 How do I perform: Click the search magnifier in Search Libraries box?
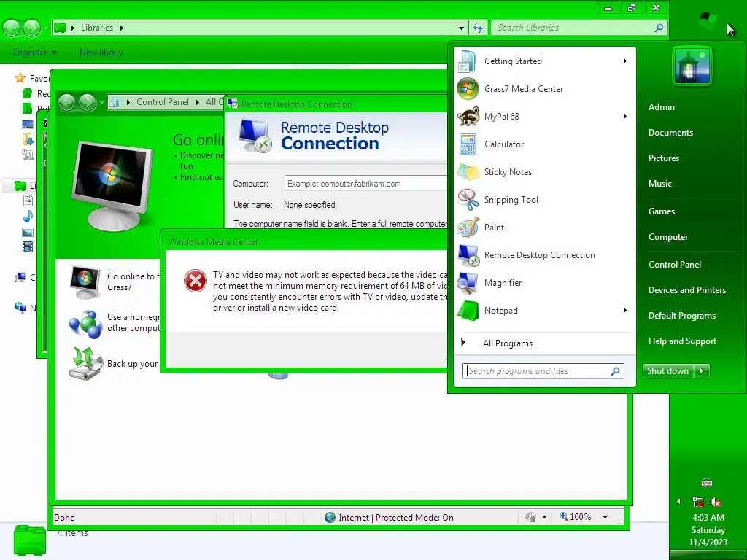659,28
